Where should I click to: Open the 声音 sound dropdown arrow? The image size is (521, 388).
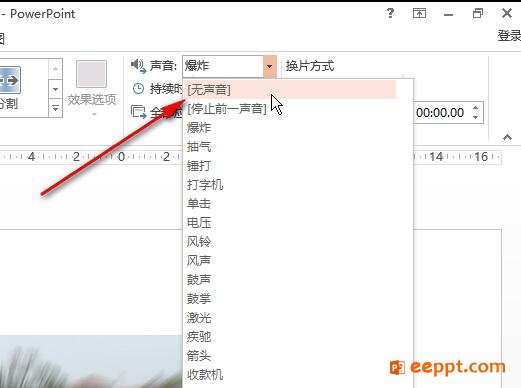(x=270, y=66)
